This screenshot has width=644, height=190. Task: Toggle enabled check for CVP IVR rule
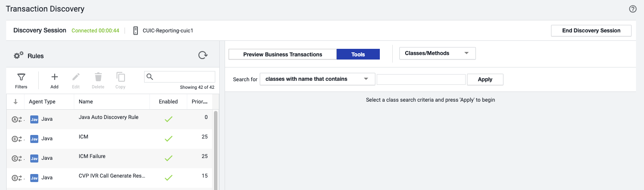(169, 178)
